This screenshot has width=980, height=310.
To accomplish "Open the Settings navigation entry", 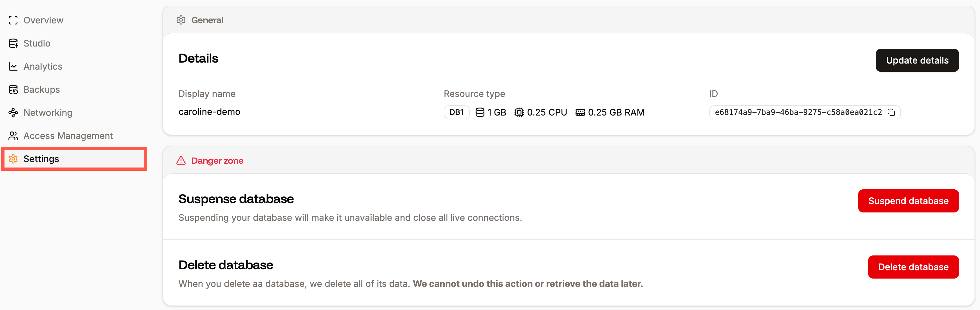I will 41,159.
